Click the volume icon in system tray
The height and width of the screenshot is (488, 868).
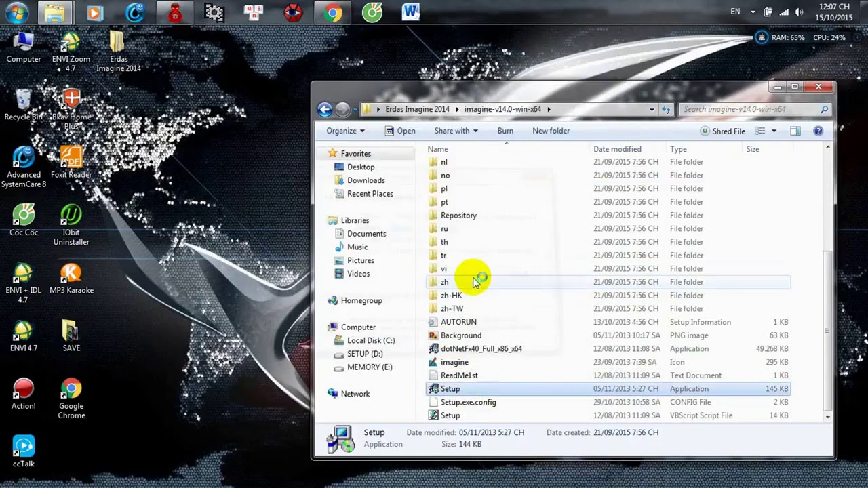tap(799, 12)
